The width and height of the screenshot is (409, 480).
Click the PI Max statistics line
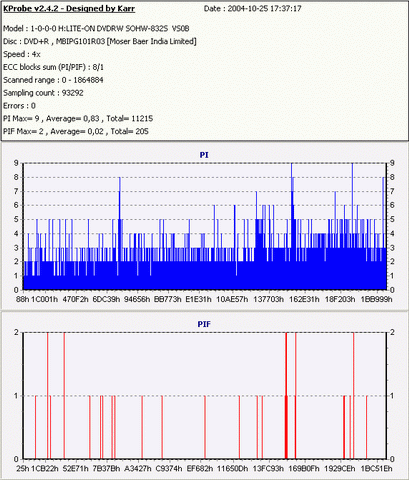tap(78, 119)
